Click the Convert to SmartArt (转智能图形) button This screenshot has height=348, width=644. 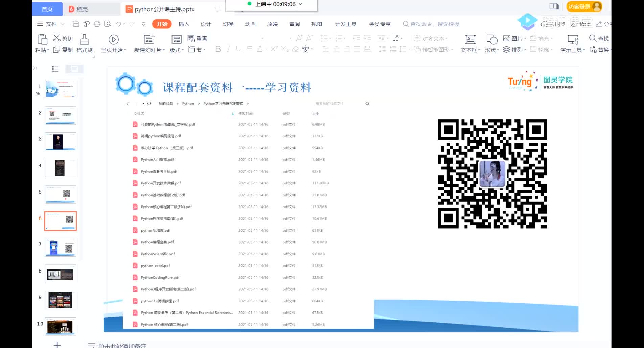click(x=433, y=49)
